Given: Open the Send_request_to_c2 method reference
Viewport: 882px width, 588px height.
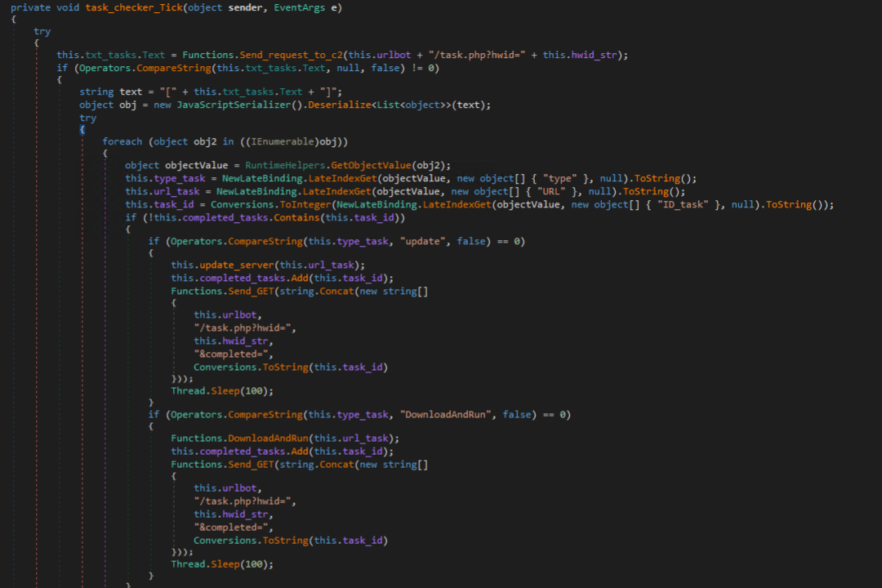Looking at the screenshot, I should tap(291, 56).
